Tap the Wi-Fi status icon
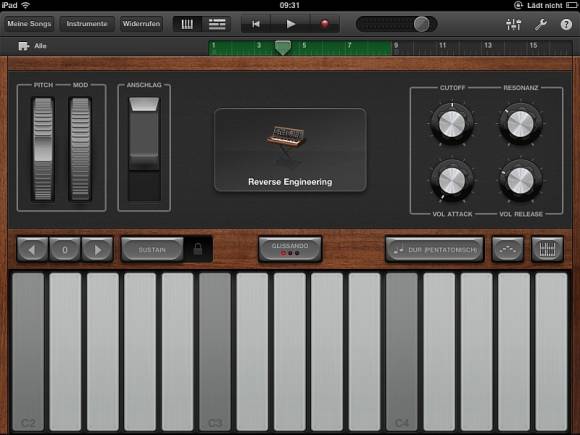 [x=25, y=5]
